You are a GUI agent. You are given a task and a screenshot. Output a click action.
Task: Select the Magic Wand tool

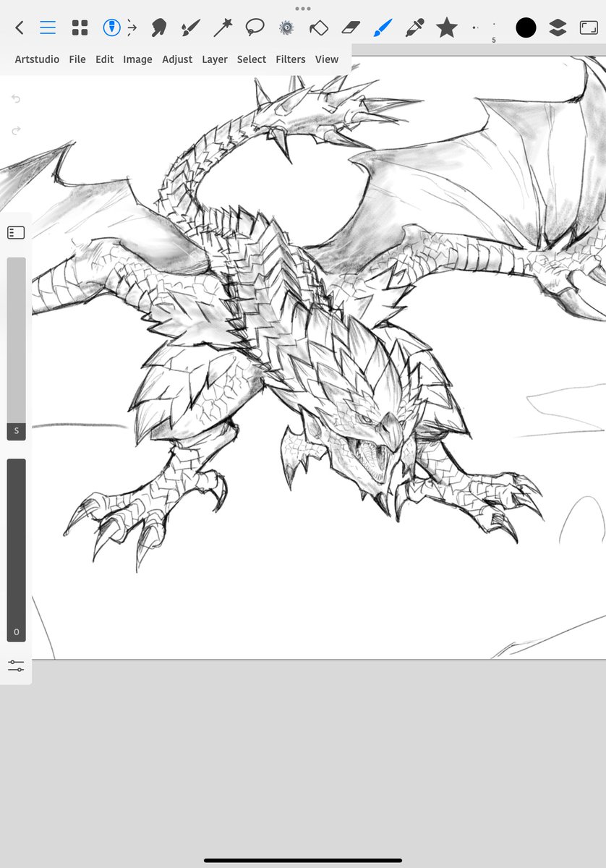click(x=223, y=28)
